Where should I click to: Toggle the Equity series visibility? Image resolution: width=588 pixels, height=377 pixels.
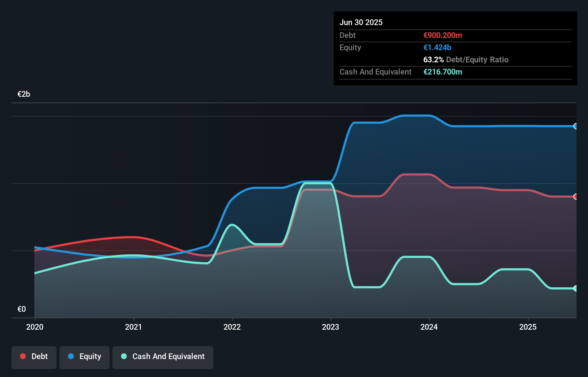pyautogui.click(x=84, y=357)
